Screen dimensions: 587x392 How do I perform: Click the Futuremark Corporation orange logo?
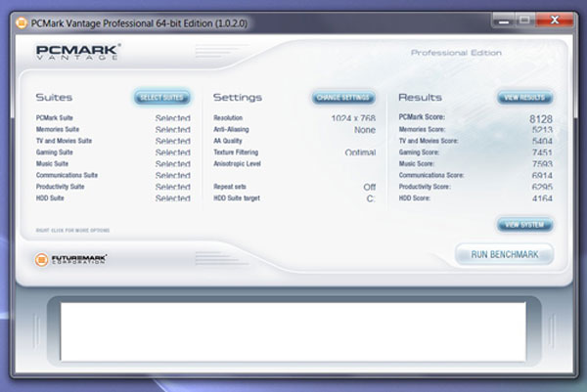41,259
